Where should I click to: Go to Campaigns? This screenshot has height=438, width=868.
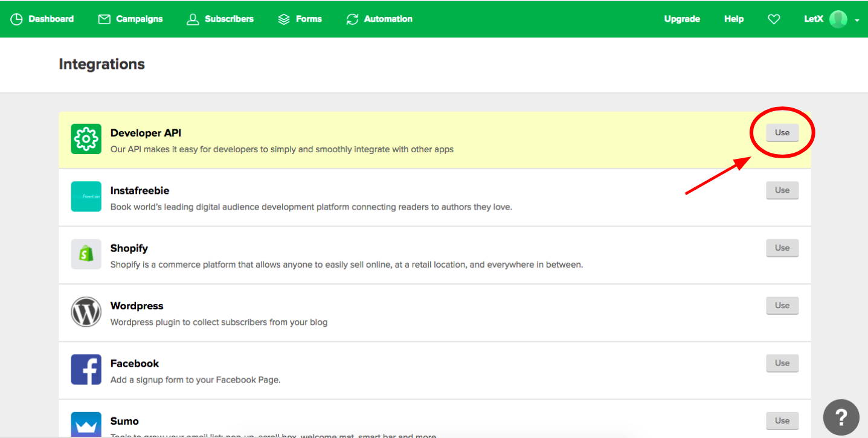(x=130, y=19)
